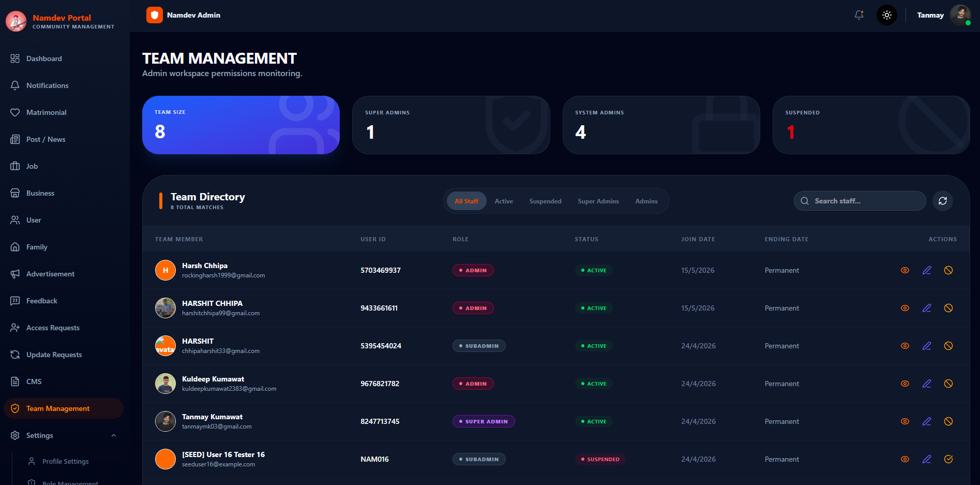Edit Tanmay Kumawat pencil icon
The image size is (980, 485).
point(927,421)
